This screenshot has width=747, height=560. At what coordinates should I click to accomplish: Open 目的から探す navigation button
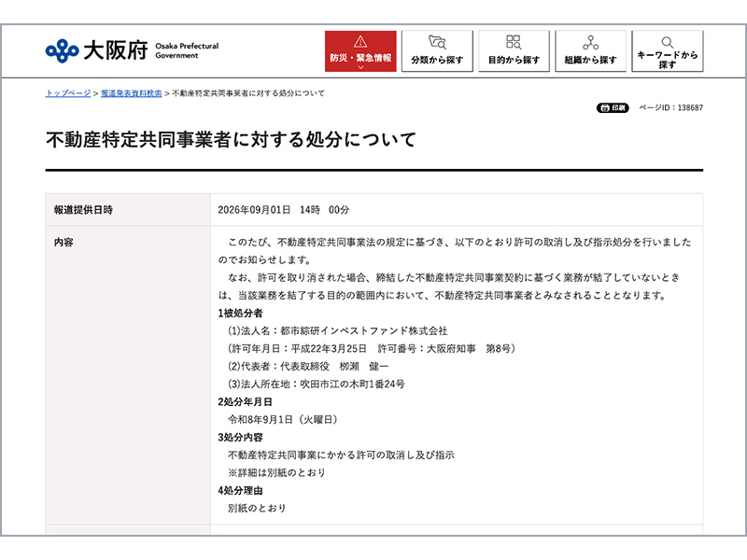[514, 51]
